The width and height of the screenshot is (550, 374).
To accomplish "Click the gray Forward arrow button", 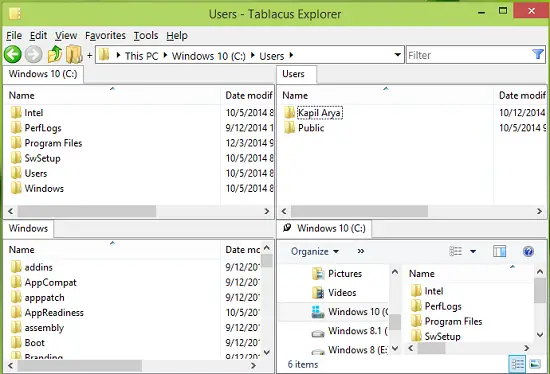I will pyautogui.click(x=34, y=55).
